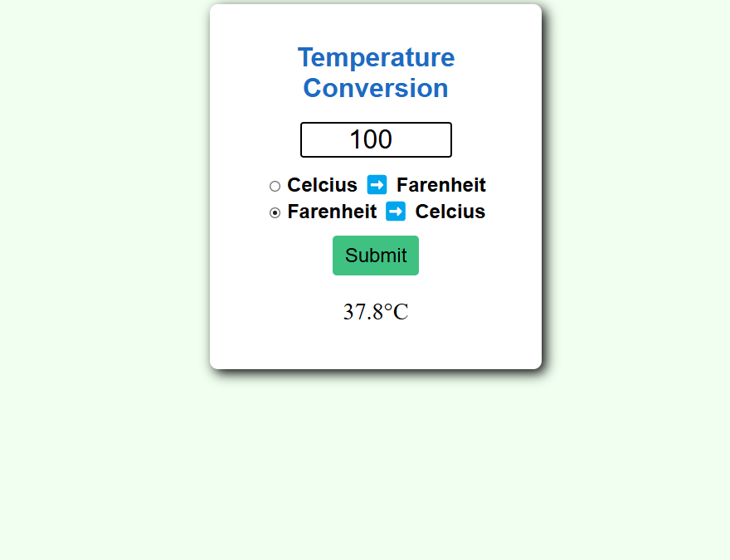730x560 pixels.
Task: Click the converted Celsius output value
Action: 376,312
